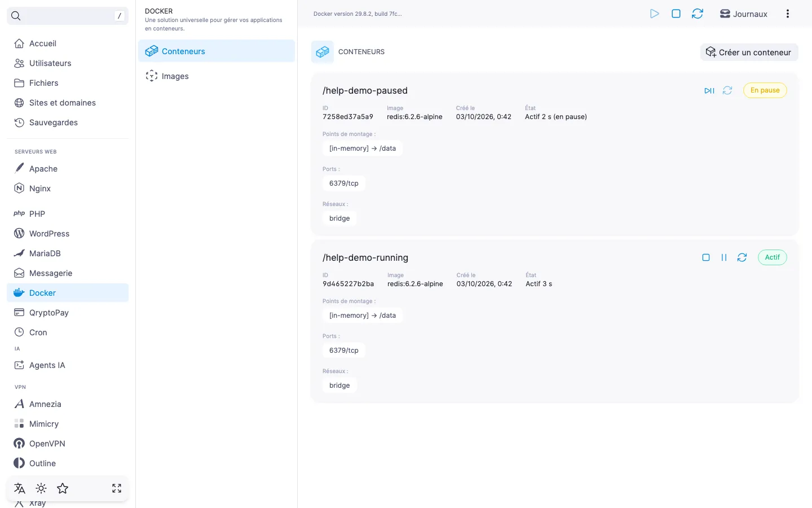Screen dimensions: 812x508
Task: Click the search field in sidebar
Action: [68, 16]
